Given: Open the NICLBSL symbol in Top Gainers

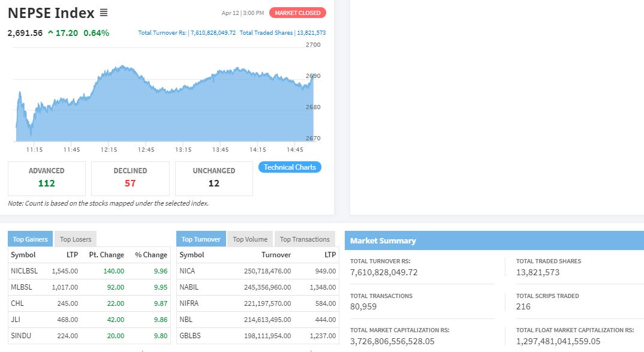Looking at the screenshot, I should click(24, 271).
